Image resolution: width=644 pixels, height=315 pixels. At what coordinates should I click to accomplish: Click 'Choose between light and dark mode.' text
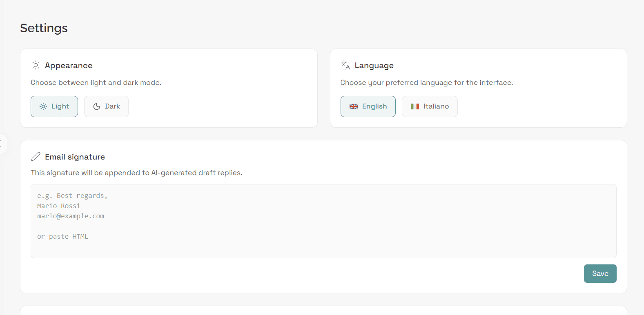[96, 82]
